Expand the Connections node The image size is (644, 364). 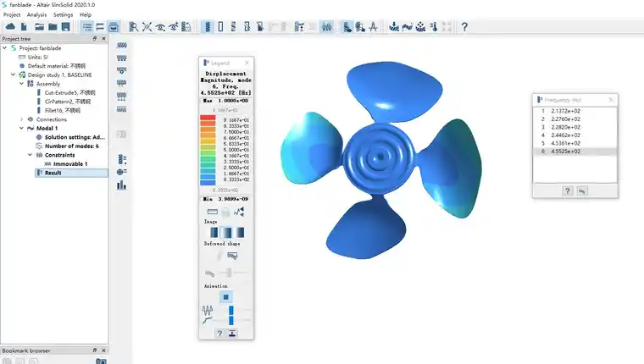(22, 119)
